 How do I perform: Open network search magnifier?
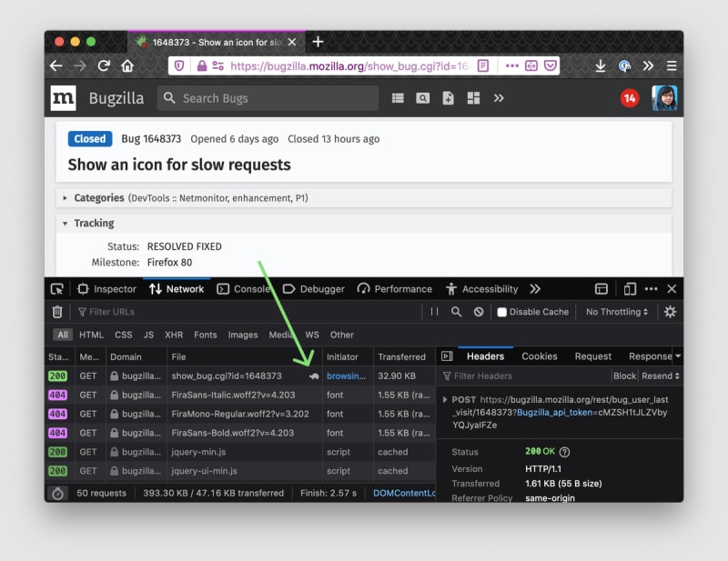tap(457, 312)
